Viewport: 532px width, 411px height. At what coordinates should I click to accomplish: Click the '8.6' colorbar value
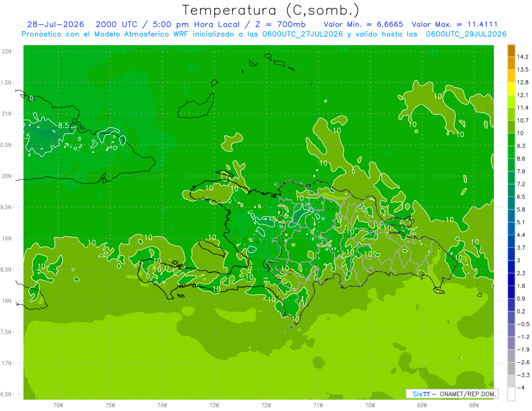click(521, 159)
